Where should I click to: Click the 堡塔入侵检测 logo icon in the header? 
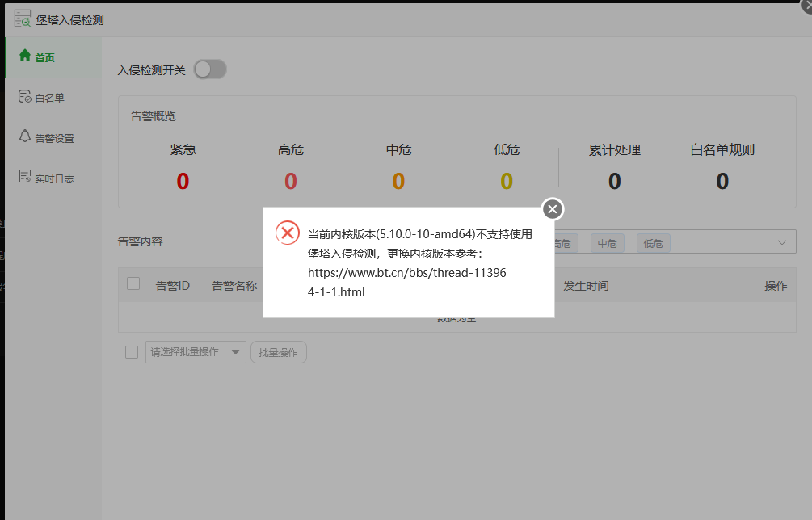tap(21, 17)
